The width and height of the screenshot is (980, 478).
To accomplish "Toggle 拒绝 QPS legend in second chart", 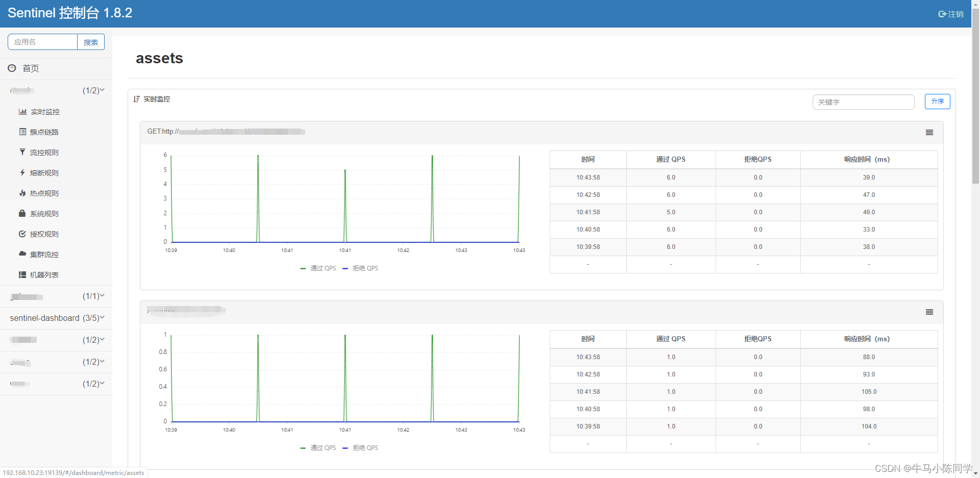I will [360, 448].
